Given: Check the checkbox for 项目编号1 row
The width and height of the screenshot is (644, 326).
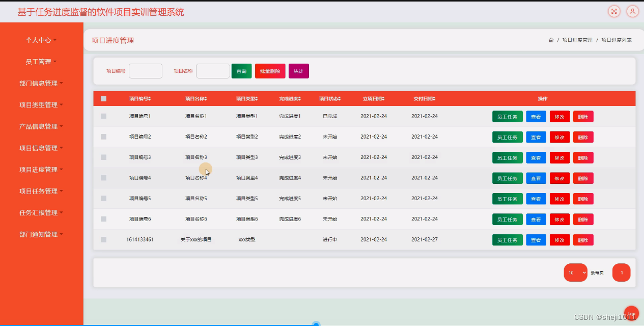Looking at the screenshot, I should [x=104, y=116].
